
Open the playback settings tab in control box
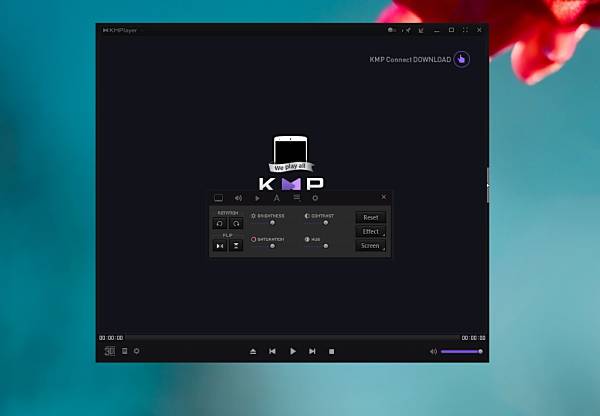click(258, 198)
